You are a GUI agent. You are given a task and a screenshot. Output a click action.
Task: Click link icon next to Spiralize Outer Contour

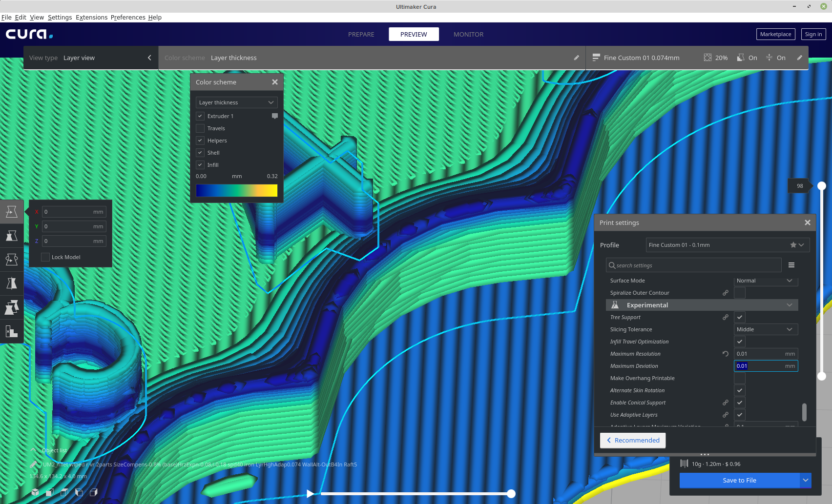click(726, 293)
